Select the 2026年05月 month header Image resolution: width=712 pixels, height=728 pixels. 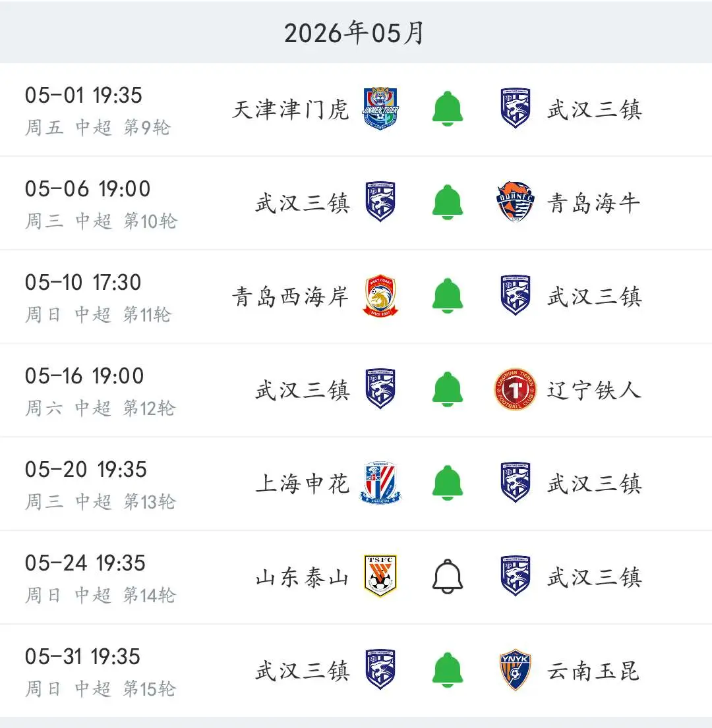click(354, 33)
